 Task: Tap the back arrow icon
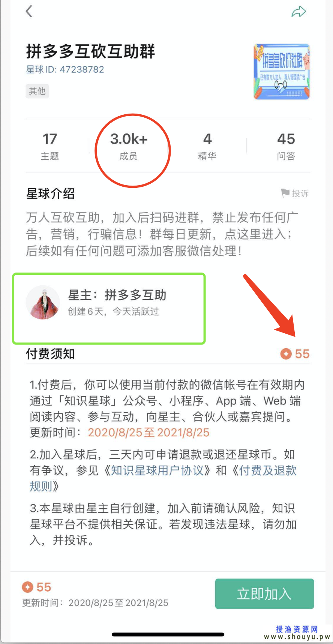click(29, 11)
